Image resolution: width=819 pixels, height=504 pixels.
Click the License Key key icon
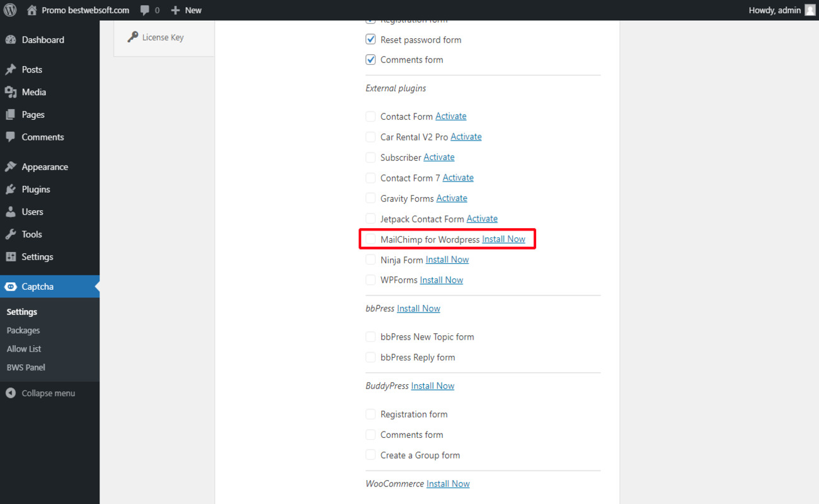point(132,37)
